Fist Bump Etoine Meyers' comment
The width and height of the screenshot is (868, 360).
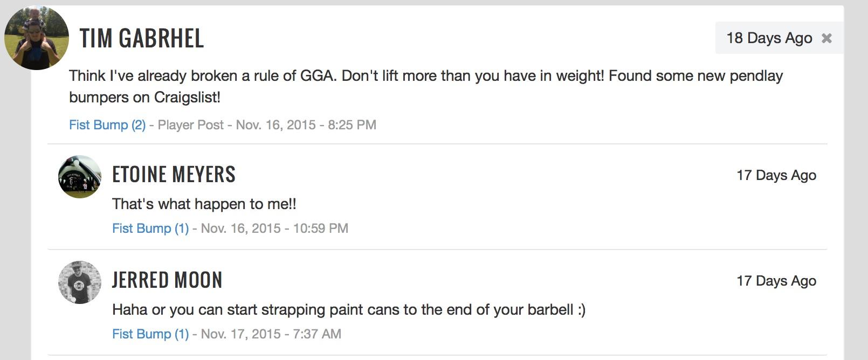pos(150,229)
